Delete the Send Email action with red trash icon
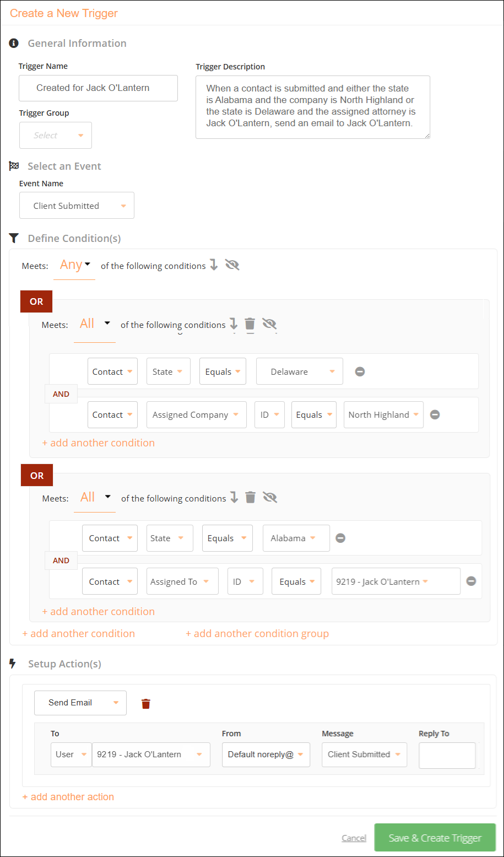This screenshot has height=857, width=504. click(x=146, y=703)
